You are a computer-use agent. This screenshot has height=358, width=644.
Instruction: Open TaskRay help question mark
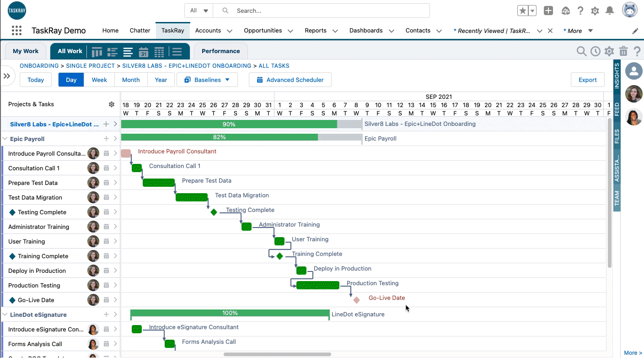(636, 51)
